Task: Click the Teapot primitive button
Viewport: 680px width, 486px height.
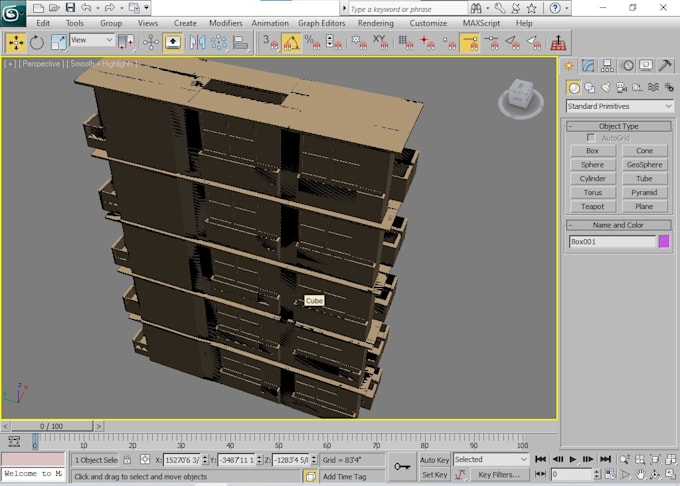Action: [x=592, y=206]
